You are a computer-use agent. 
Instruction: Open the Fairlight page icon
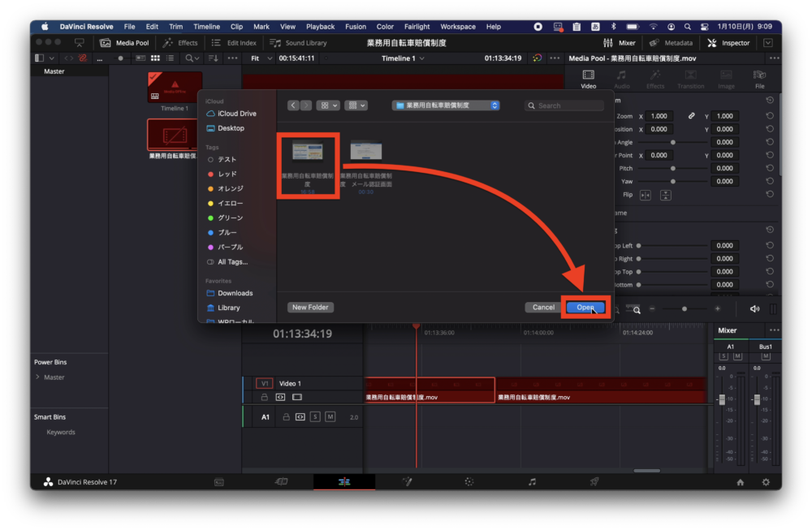[532, 482]
